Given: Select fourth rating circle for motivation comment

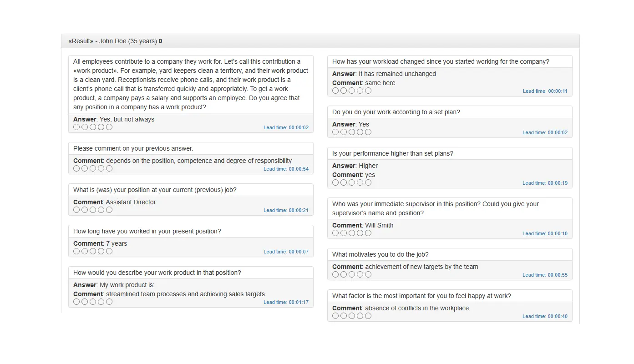Looking at the screenshot, I should [360, 275].
